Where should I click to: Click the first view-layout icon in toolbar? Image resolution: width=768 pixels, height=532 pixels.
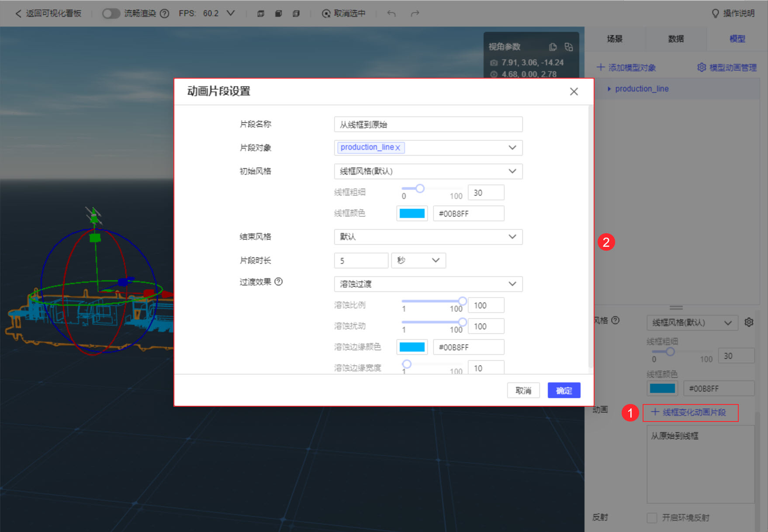[x=261, y=14]
